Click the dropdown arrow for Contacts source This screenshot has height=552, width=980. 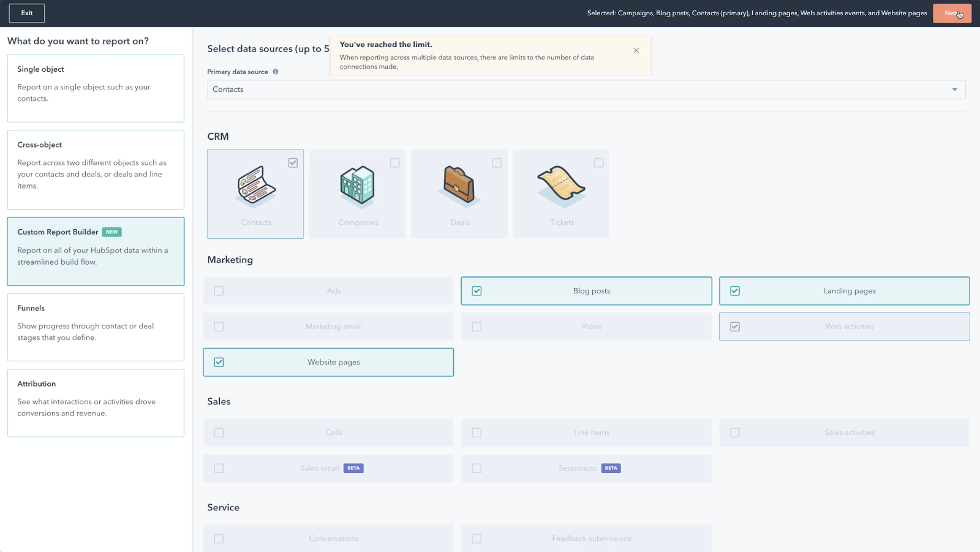click(954, 89)
